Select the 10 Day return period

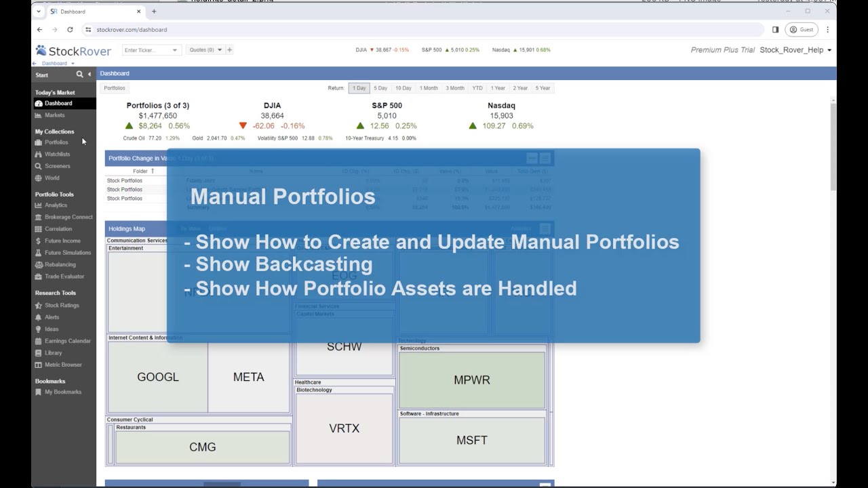tap(403, 88)
